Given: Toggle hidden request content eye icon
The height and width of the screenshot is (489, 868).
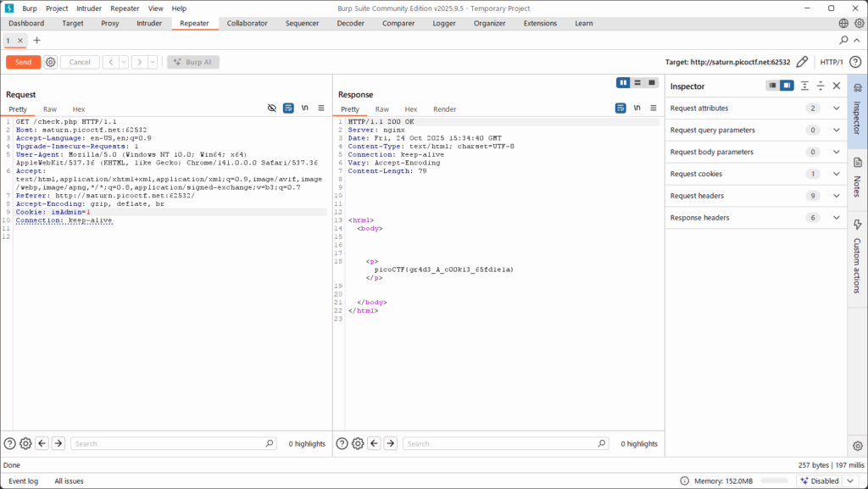Looking at the screenshot, I should 272,108.
